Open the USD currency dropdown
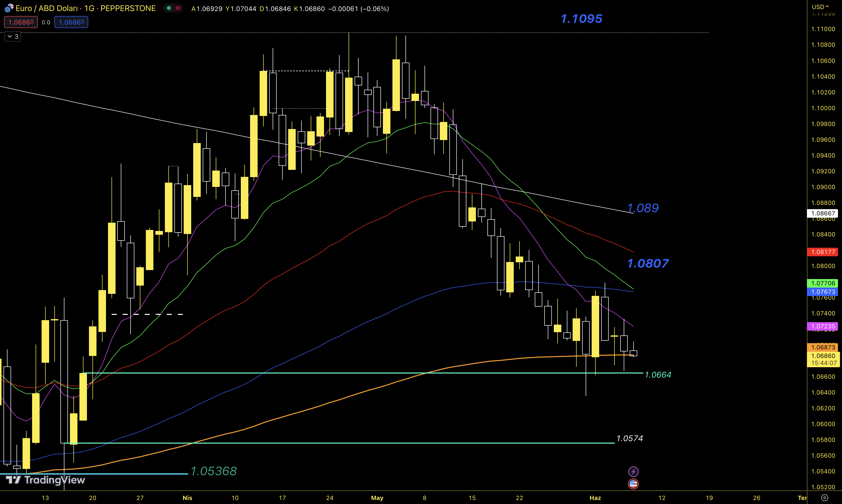842x504 pixels. point(820,7)
